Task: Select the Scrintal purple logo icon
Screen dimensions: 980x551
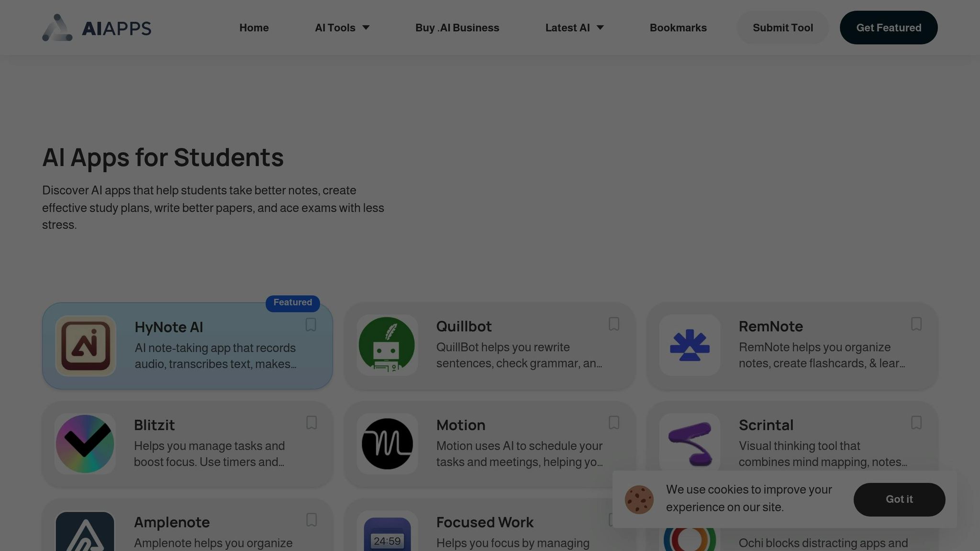Action: (x=690, y=444)
